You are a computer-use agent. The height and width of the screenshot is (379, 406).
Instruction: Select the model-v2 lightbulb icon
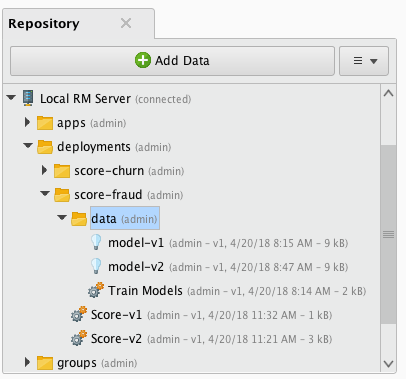click(96, 266)
